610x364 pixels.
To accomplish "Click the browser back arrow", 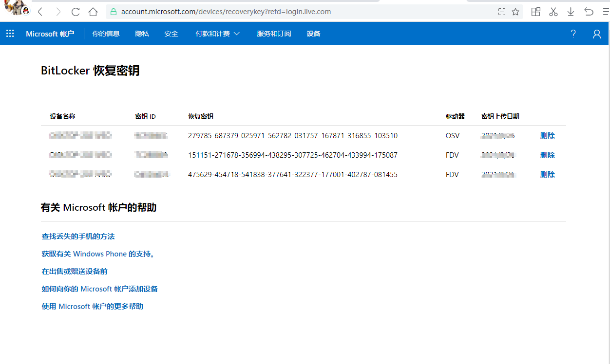I will point(40,12).
